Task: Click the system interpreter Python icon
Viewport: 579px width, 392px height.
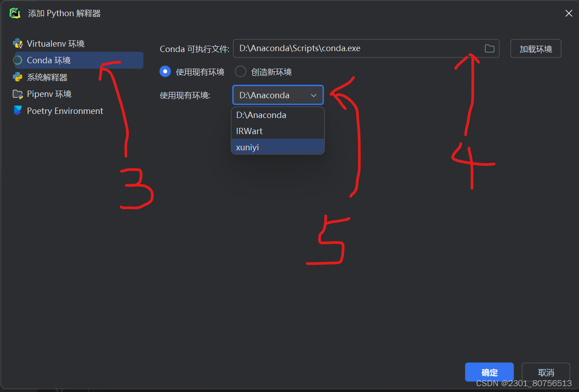Action: 18,77
